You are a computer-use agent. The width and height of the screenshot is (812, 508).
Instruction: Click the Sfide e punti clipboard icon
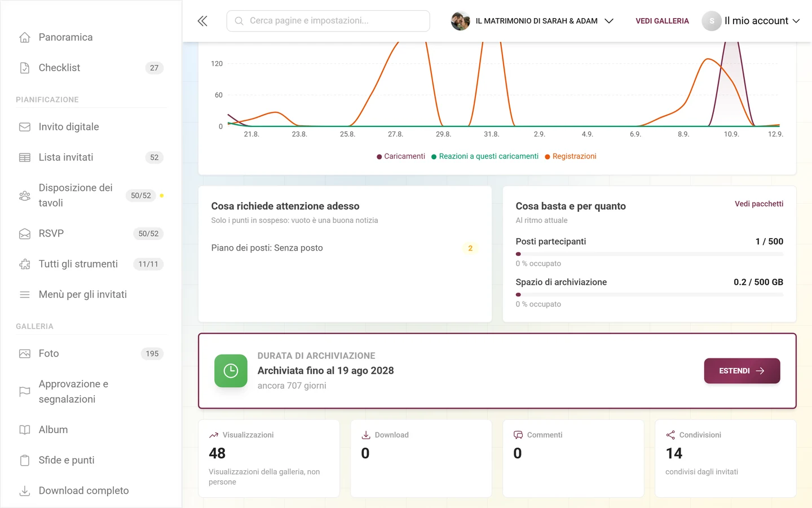point(25,461)
